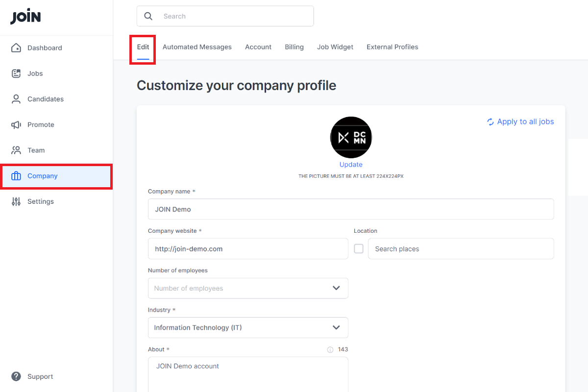Click the DCMN company logo image
This screenshot has height=392, width=588.
pyautogui.click(x=351, y=138)
